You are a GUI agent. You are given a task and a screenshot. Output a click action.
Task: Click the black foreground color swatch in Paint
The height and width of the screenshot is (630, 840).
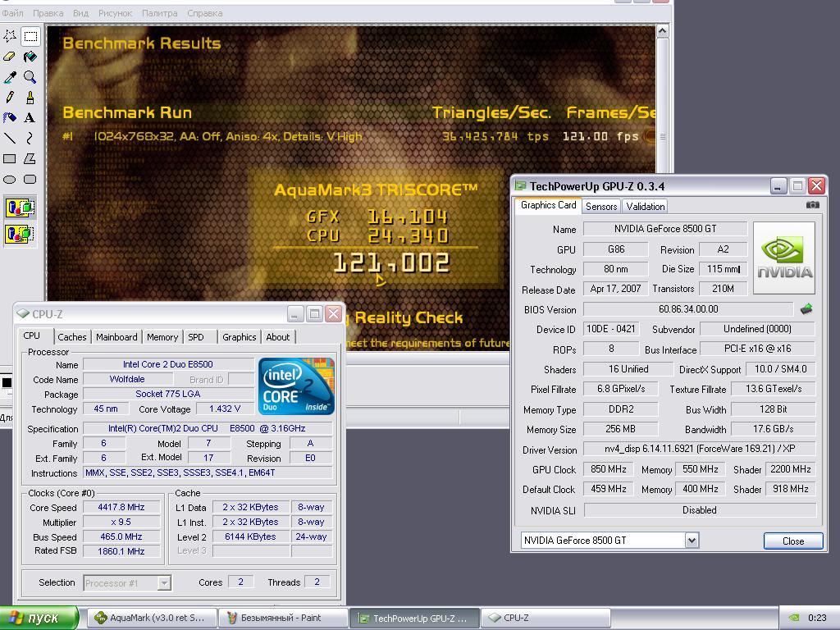(7, 382)
